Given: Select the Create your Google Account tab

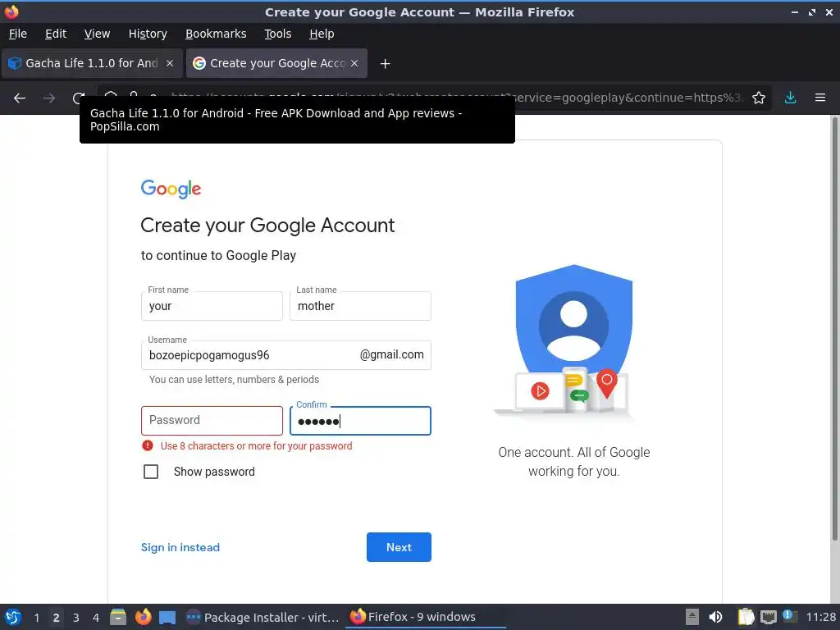Looking at the screenshot, I should (x=276, y=63).
